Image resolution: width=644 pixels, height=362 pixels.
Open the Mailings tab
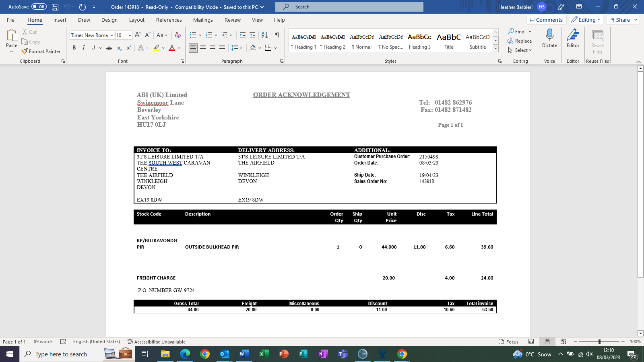[203, 20]
